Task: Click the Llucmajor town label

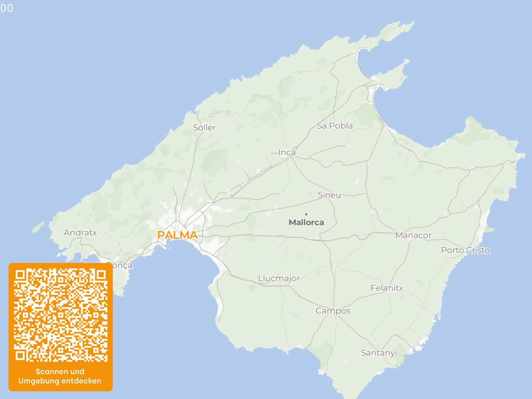Action: tap(279, 279)
